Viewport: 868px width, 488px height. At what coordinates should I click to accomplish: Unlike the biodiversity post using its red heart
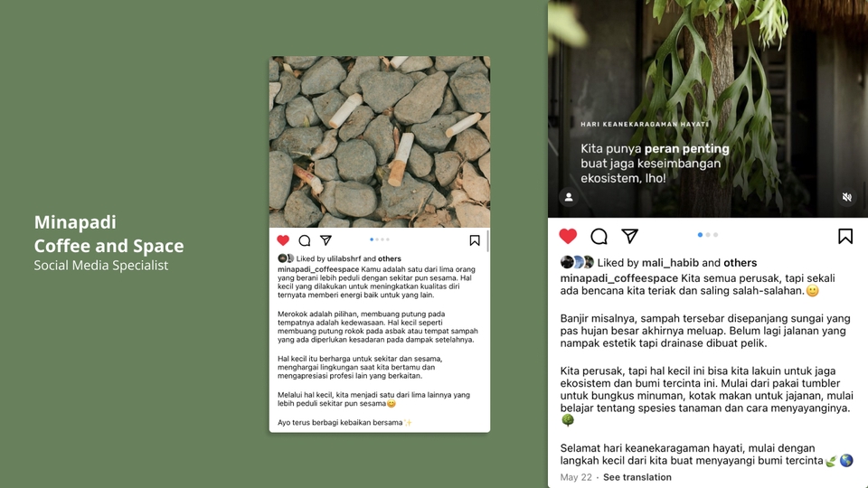pos(568,236)
